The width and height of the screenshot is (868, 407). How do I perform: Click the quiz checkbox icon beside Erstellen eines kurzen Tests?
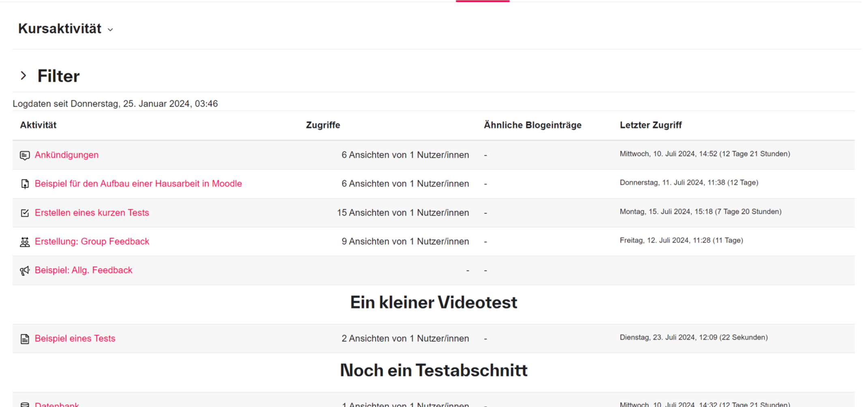25,213
